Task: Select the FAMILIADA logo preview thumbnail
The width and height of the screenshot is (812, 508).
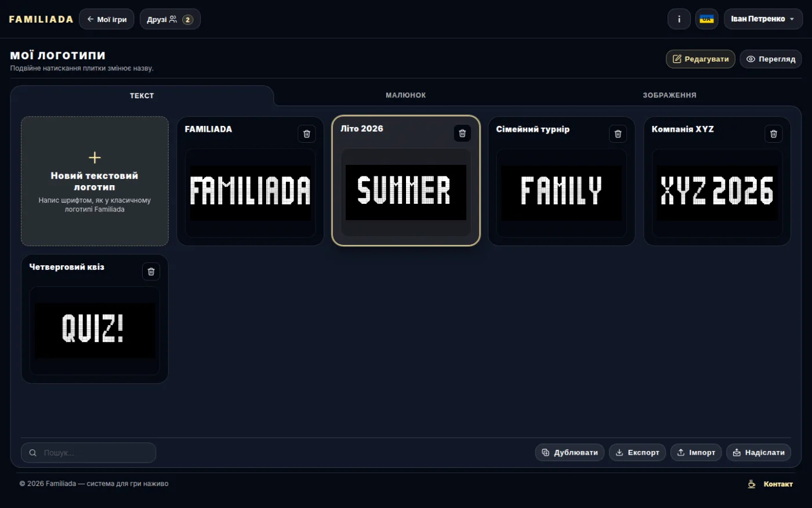Action: click(251, 193)
